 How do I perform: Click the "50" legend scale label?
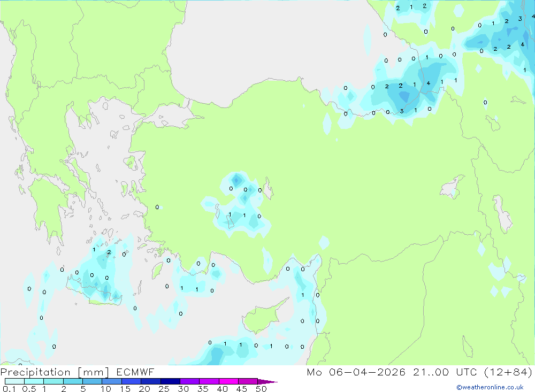pos(261,389)
